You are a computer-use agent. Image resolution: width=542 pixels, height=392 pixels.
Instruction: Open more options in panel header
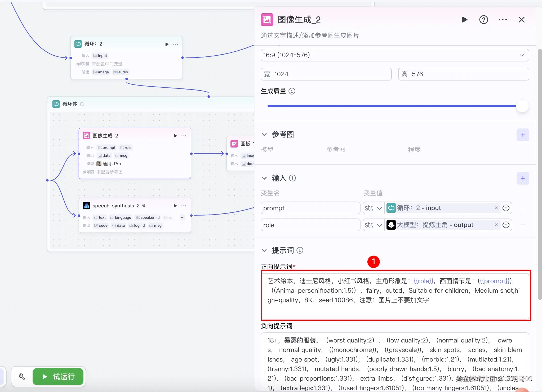[x=503, y=20]
